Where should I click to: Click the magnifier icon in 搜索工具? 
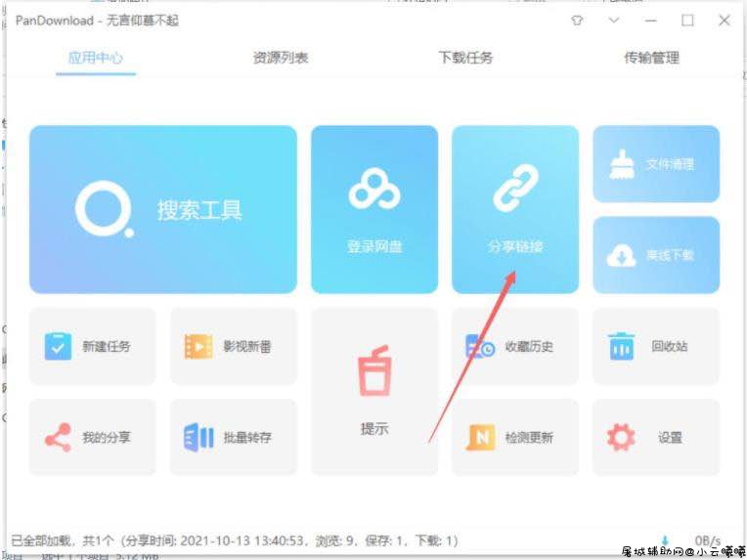[104, 209]
